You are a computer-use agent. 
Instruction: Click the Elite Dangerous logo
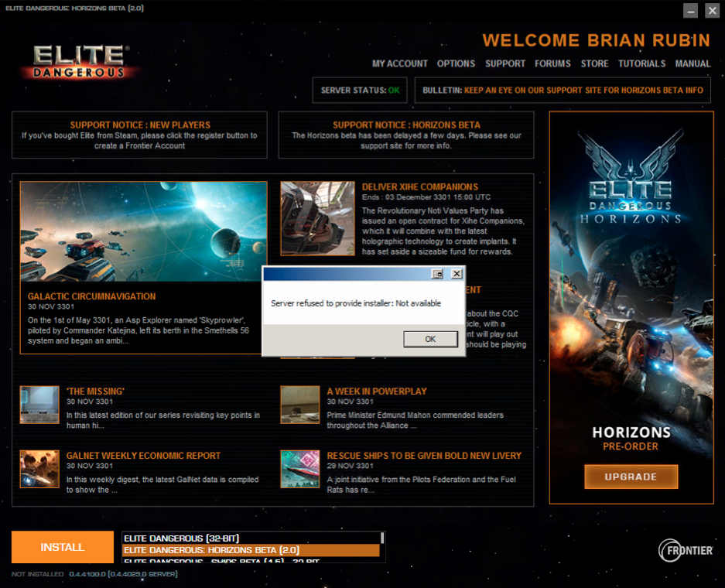(80, 63)
